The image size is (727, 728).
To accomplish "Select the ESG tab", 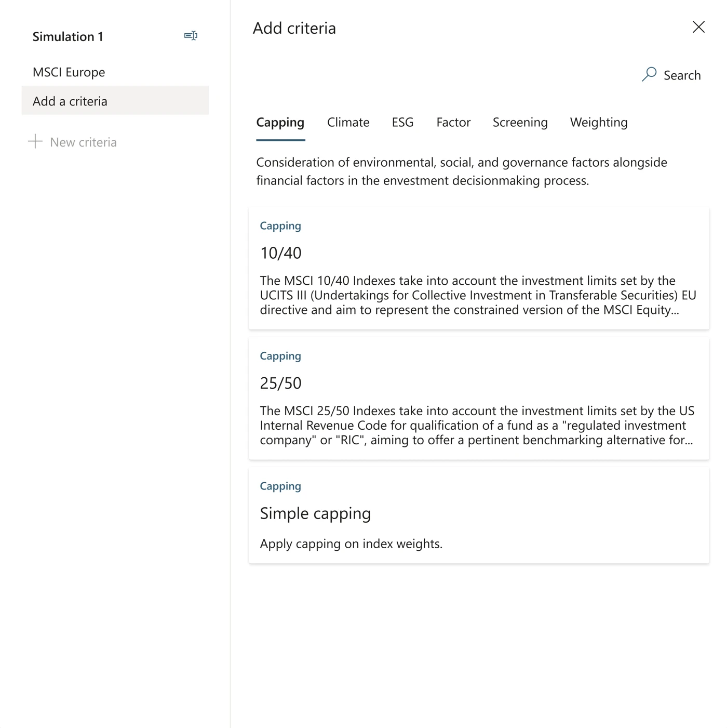I will click(x=402, y=122).
